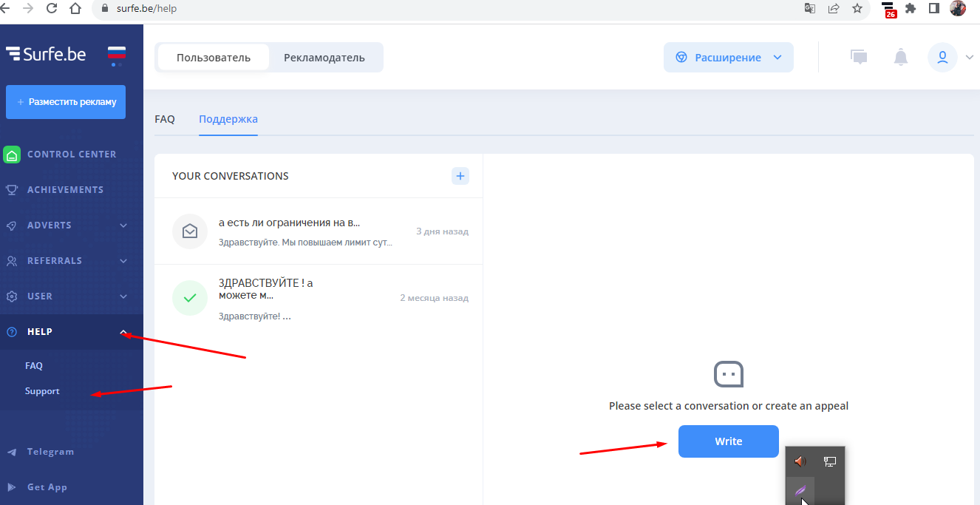980x505 pixels.
Task: Click the open envelope conversation icon
Action: [190, 231]
